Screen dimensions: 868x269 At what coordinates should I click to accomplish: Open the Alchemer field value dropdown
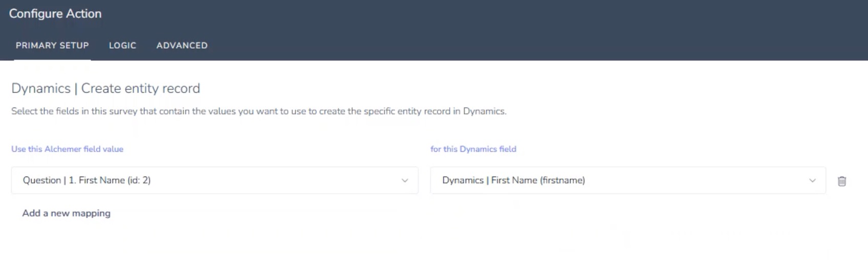pos(214,180)
